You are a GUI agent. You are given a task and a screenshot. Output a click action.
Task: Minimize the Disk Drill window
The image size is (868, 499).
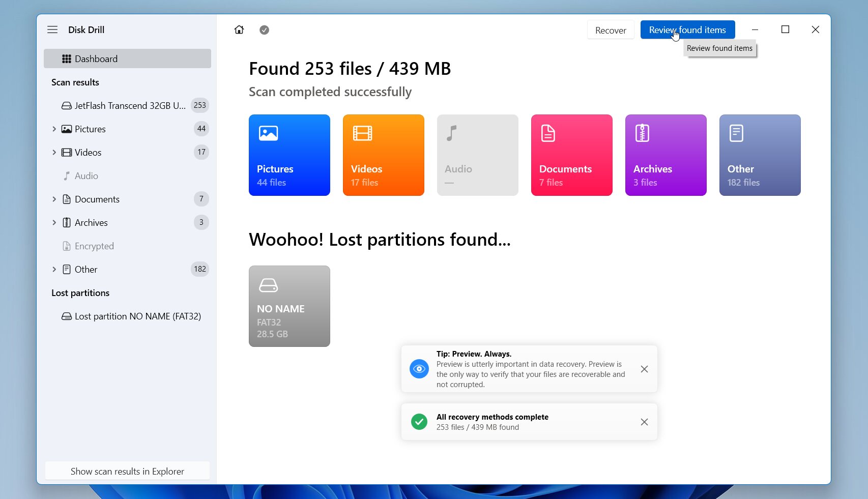[755, 30]
